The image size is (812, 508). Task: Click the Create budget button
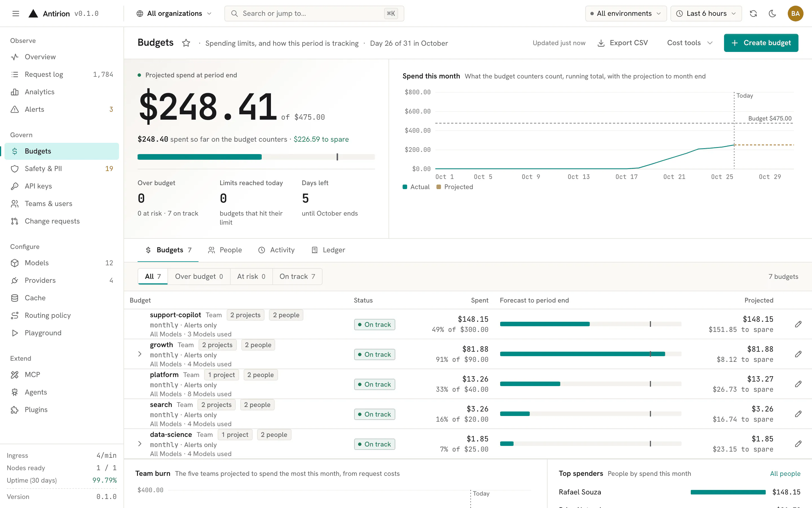pyautogui.click(x=761, y=43)
